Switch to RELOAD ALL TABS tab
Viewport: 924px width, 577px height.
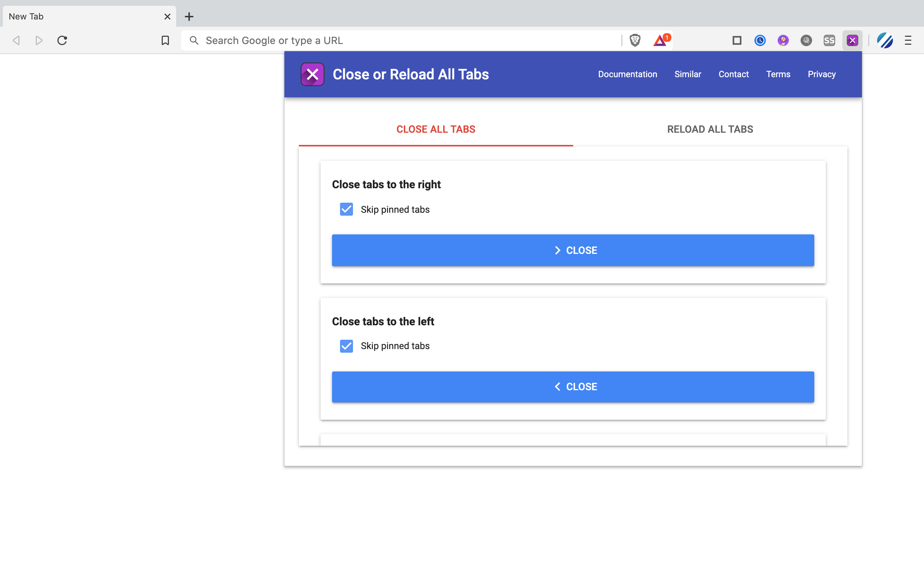click(710, 129)
